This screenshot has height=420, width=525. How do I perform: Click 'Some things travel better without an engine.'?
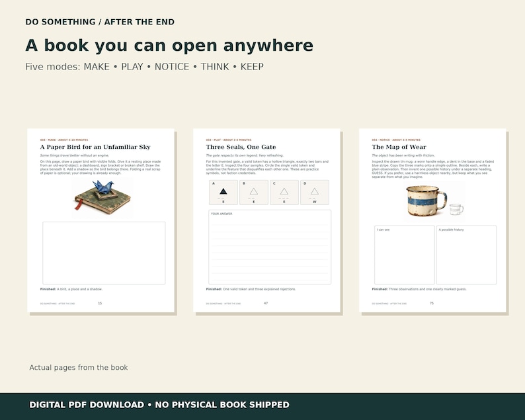pyautogui.click(x=74, y=155)
